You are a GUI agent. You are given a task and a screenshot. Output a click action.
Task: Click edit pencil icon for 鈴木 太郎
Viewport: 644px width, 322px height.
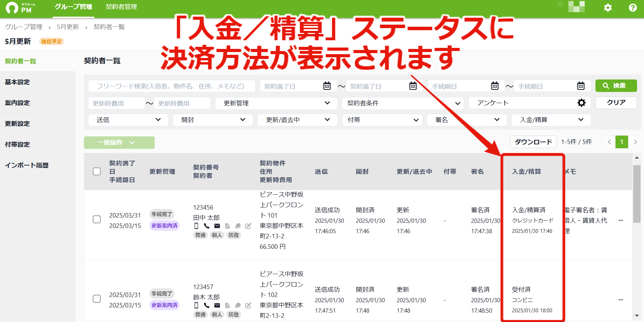248,305
